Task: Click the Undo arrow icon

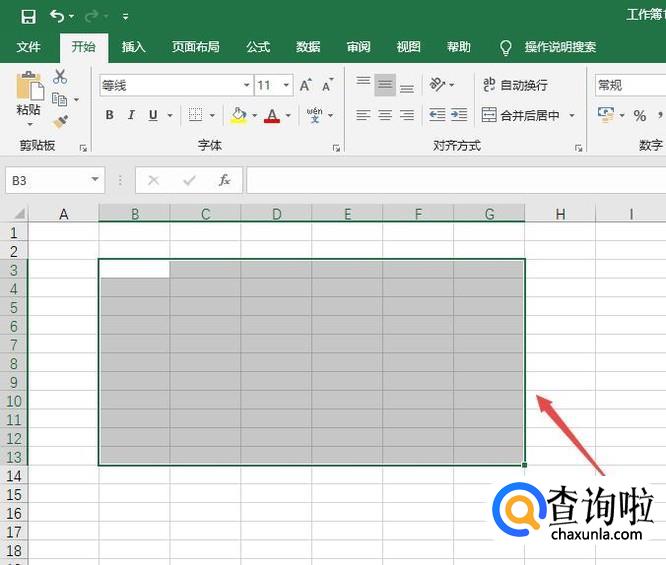Action: point(57,16)
